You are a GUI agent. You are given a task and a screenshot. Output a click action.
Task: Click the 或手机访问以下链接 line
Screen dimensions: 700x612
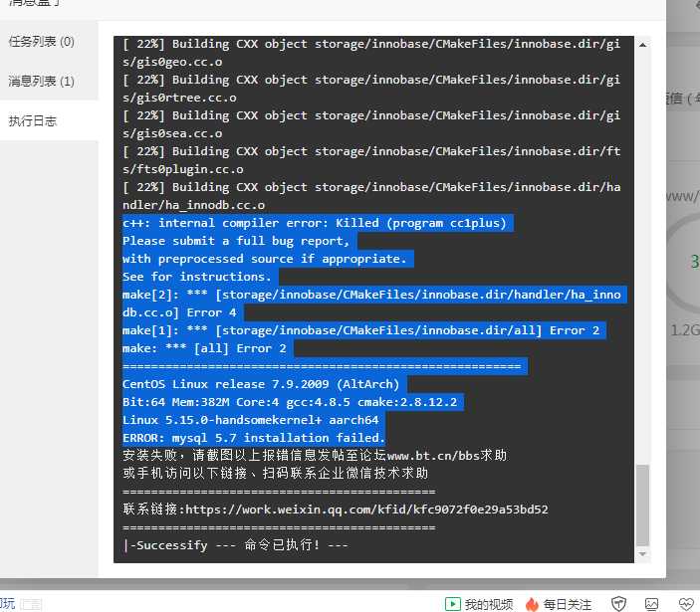(x=276, y=474)
